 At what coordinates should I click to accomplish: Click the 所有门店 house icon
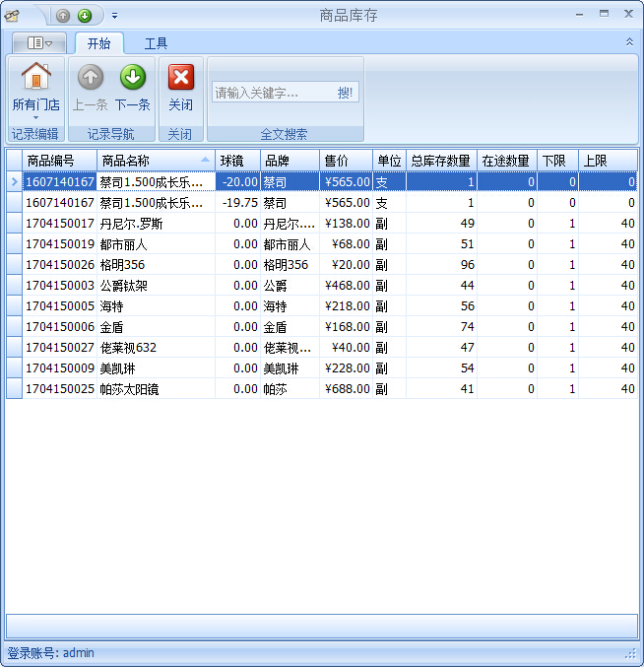click(x=35, y=77)
